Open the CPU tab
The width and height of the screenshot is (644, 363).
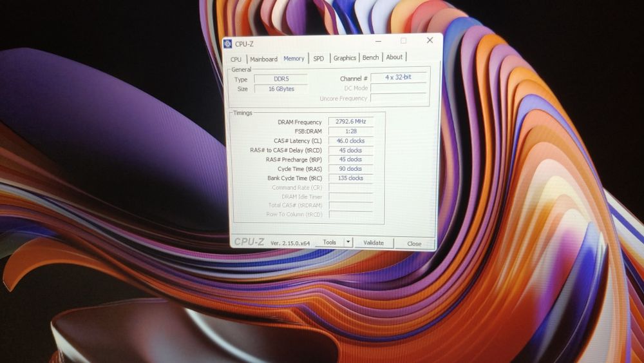pyautogui.click(x=236, y=59)
